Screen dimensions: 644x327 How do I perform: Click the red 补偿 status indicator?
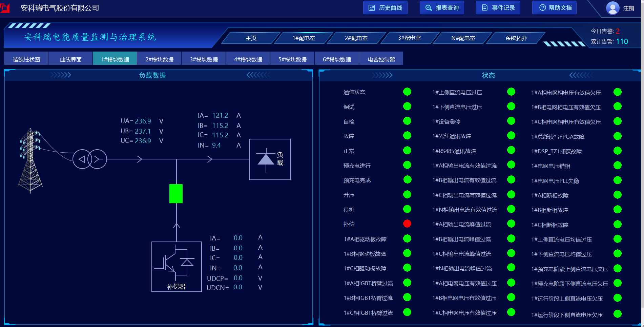tap(407, 224)
